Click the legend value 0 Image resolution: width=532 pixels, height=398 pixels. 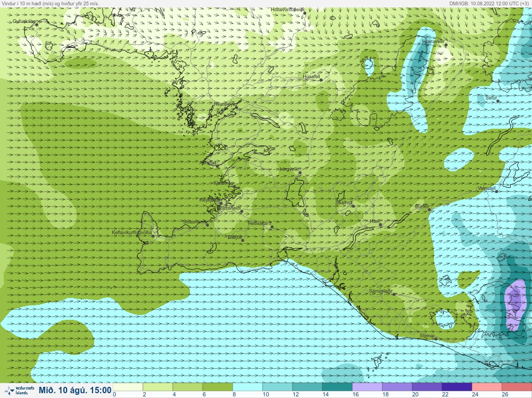tap(114, 394)
